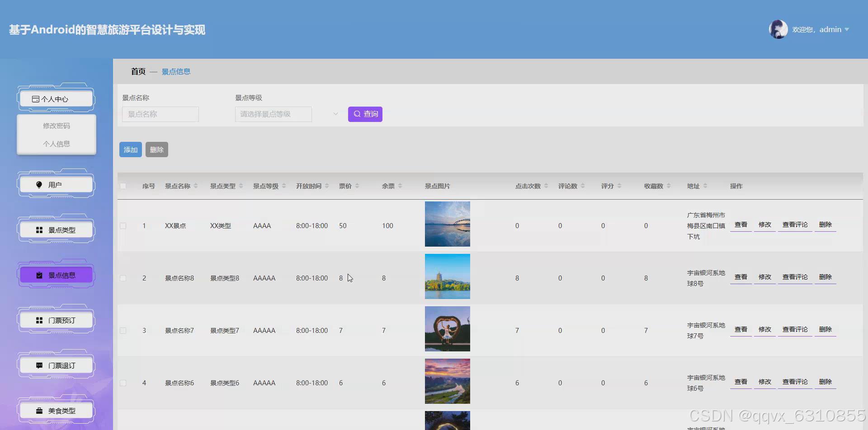Sort table by 余票 column arrows
This screenshot has height=430, width=868.
(400, 186)
